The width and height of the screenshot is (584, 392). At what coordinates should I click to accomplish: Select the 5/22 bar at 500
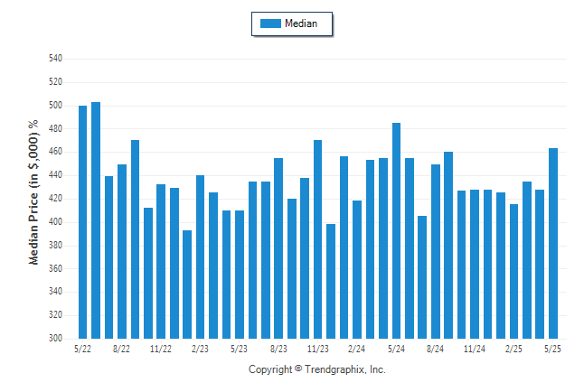click(82, 222)
